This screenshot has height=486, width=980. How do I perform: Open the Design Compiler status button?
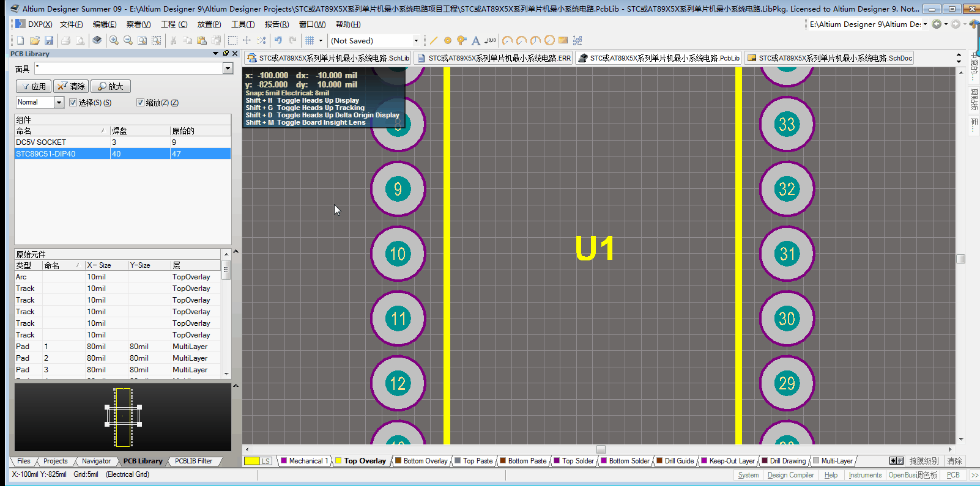[790, 475]
